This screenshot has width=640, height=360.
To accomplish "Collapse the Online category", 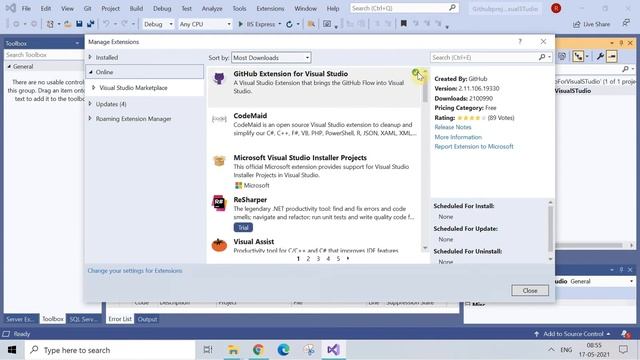I will pos(91,72).
